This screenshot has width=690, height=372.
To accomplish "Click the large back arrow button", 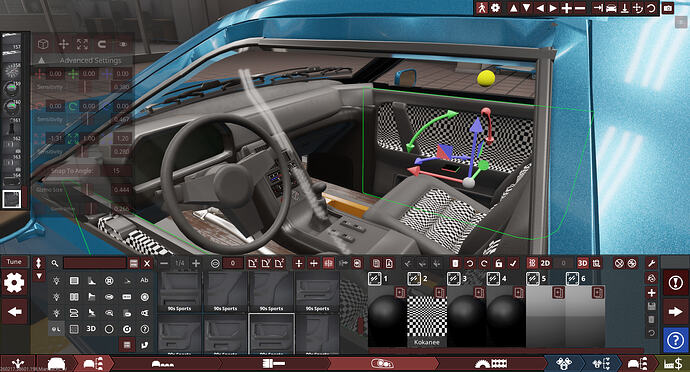I will [14, 312].
